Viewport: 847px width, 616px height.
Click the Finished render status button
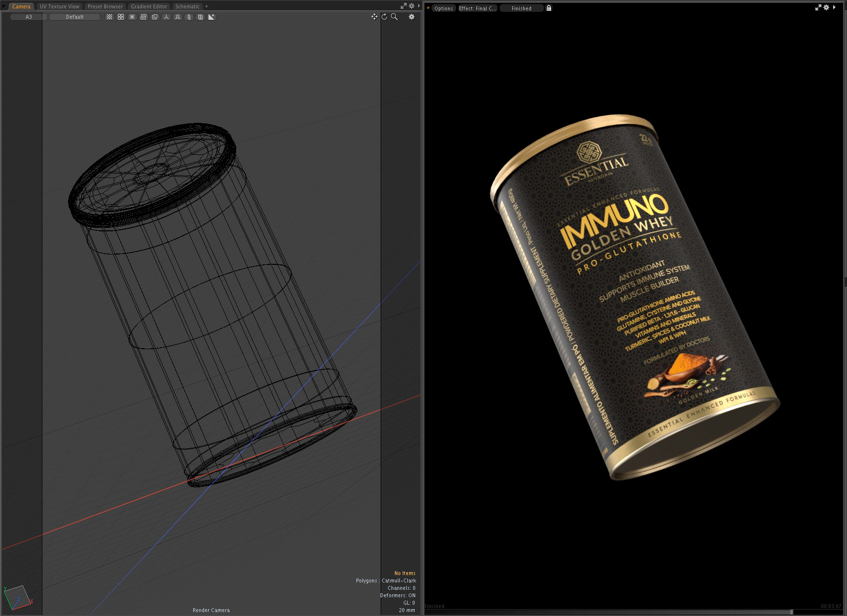(x=521, y=8)
